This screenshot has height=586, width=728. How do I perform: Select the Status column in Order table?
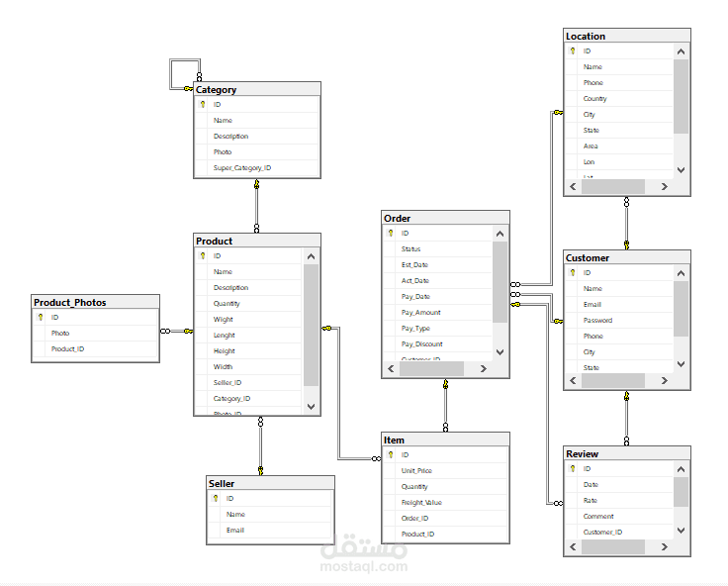click(x=437, y=249)
